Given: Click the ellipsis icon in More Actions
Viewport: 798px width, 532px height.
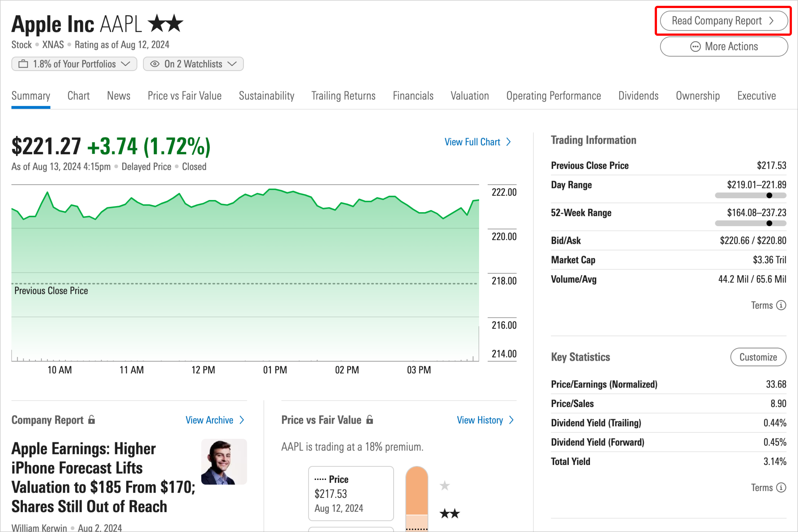Looking at the screenshot, I should (x=695, y=47).
